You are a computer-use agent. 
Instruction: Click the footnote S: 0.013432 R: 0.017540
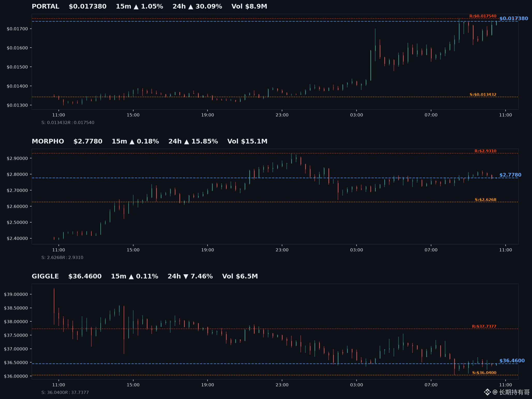(68, 123)
